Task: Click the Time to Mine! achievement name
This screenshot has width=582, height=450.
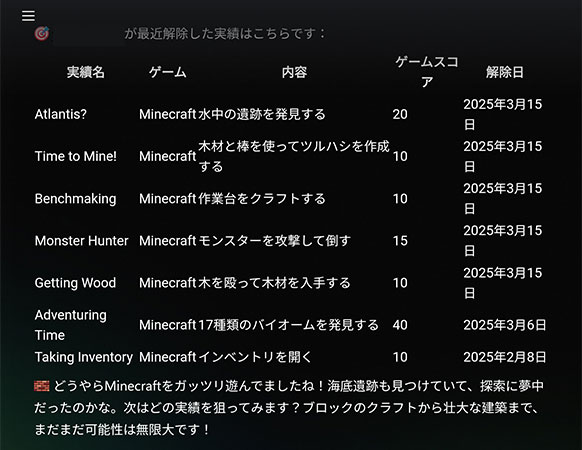Action: [76, 156]
